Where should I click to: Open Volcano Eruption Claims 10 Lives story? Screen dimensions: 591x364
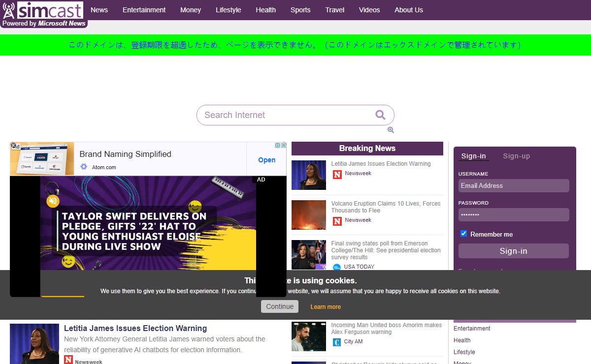click(386, 207)
